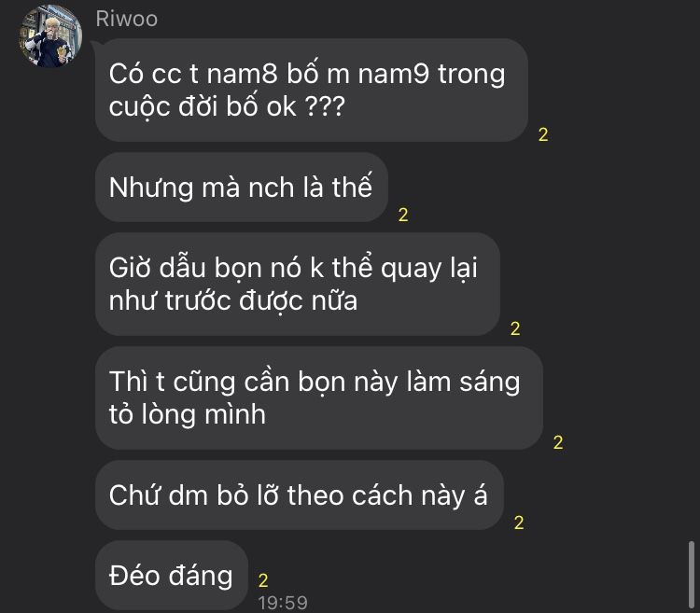Click read count 2 beside first message

[543, 134]
